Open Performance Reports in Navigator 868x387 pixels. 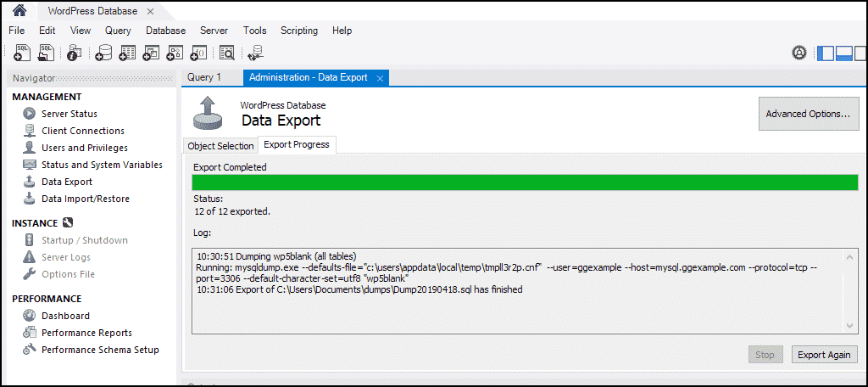pos(87,333)
